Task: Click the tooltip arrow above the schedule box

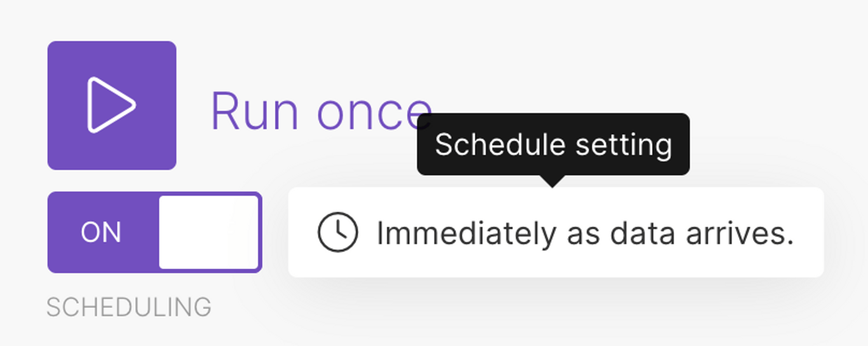Action: [553, 181]
